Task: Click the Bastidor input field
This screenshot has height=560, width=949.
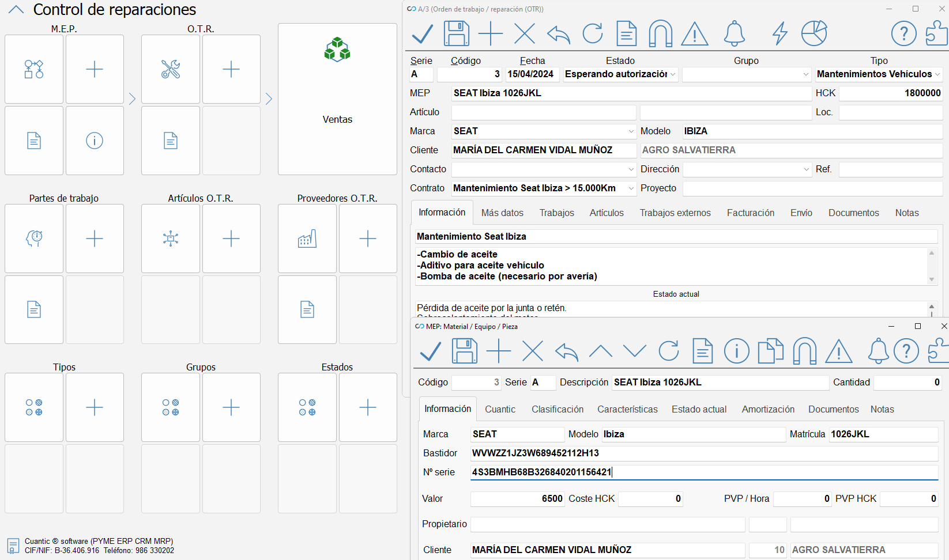Action: 704,453
